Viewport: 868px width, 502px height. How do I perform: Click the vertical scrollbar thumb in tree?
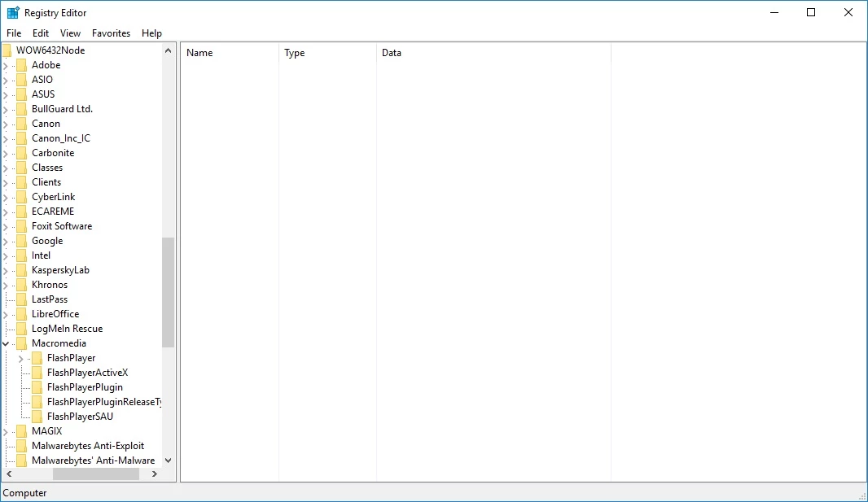coord(169,292)
